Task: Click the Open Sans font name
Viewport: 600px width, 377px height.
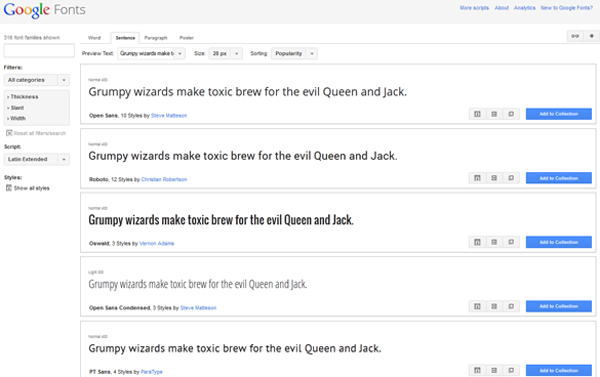Action: click(103, 116)
